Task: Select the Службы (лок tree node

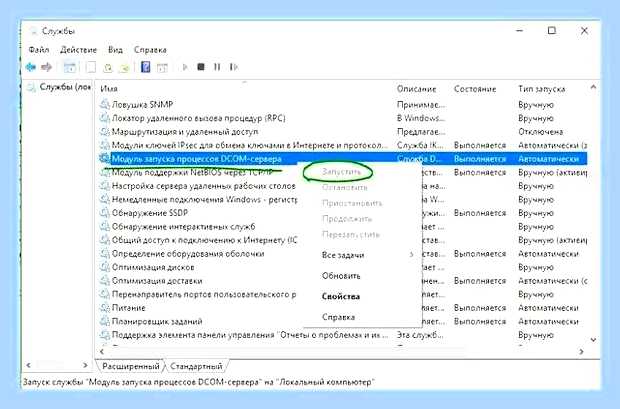Action: coord(65,87)
